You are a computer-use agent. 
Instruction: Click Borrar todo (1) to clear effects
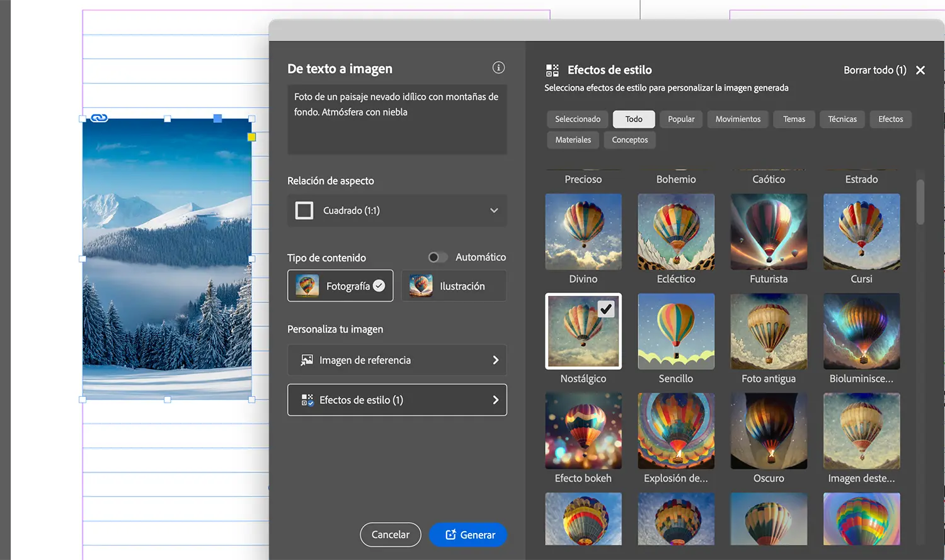click(x=874, y=70)
